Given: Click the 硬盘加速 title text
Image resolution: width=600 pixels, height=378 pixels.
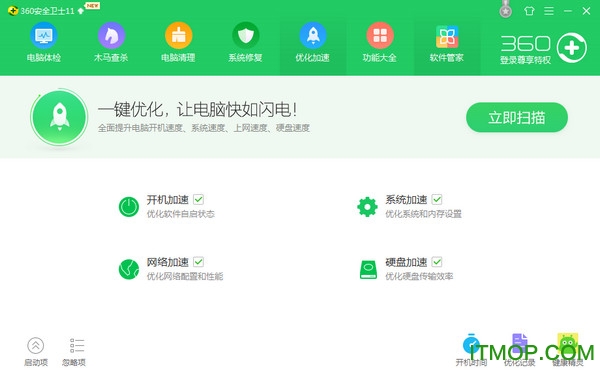Looking at the screenshot, I should [406, 262].
